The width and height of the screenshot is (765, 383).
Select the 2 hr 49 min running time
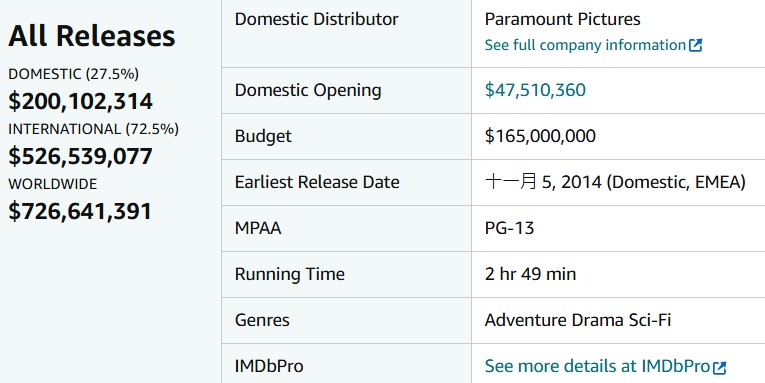[530, 274]
